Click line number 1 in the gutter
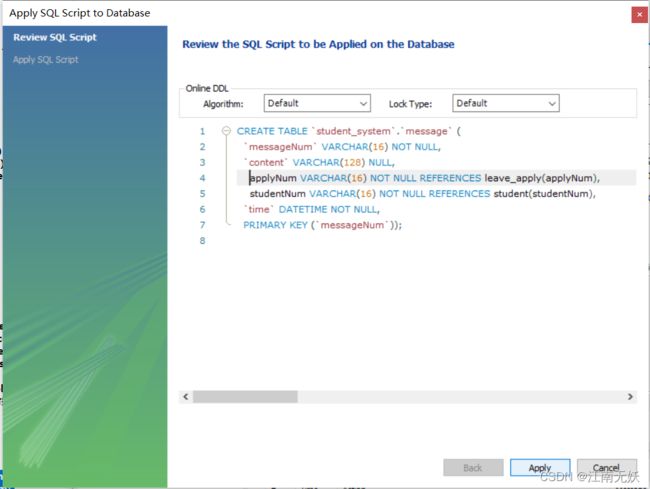650x489 pixels. [x=202, y=131]
